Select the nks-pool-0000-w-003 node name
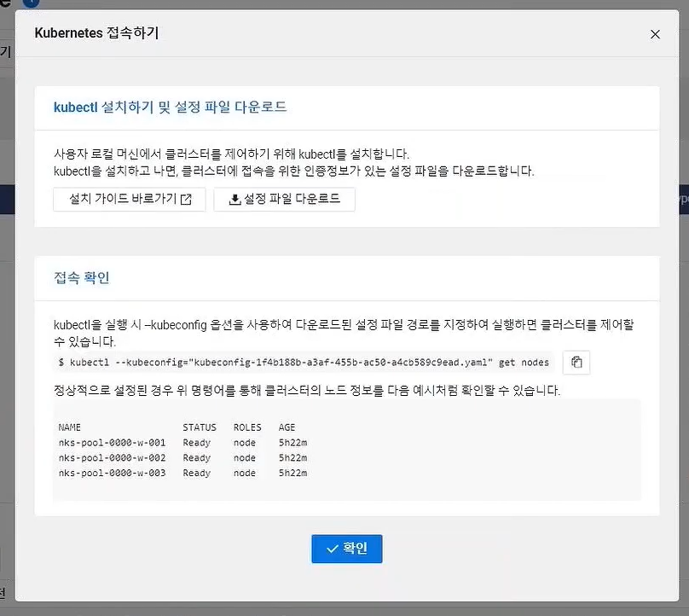 [x=112, y=473]
